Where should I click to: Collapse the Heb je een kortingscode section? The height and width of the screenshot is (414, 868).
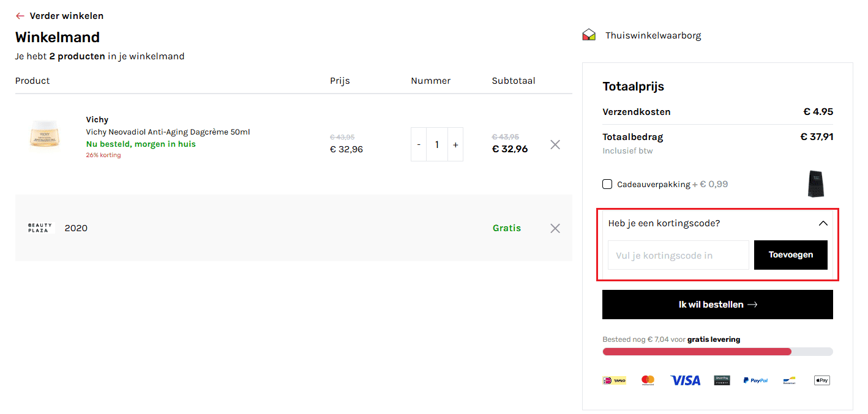pos(717,223)
